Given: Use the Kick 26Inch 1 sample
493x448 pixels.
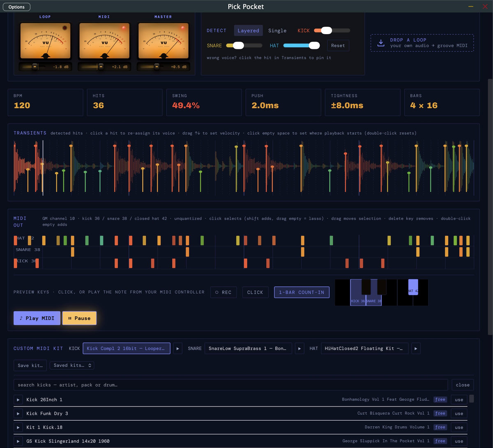Looking at the screenshot, I should pyautogui.click(x=459, y=400).
